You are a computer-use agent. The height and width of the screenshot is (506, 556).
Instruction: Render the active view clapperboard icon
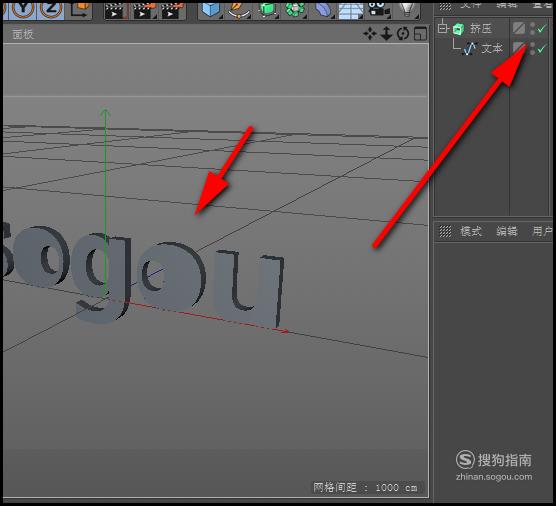coord(114,11)
